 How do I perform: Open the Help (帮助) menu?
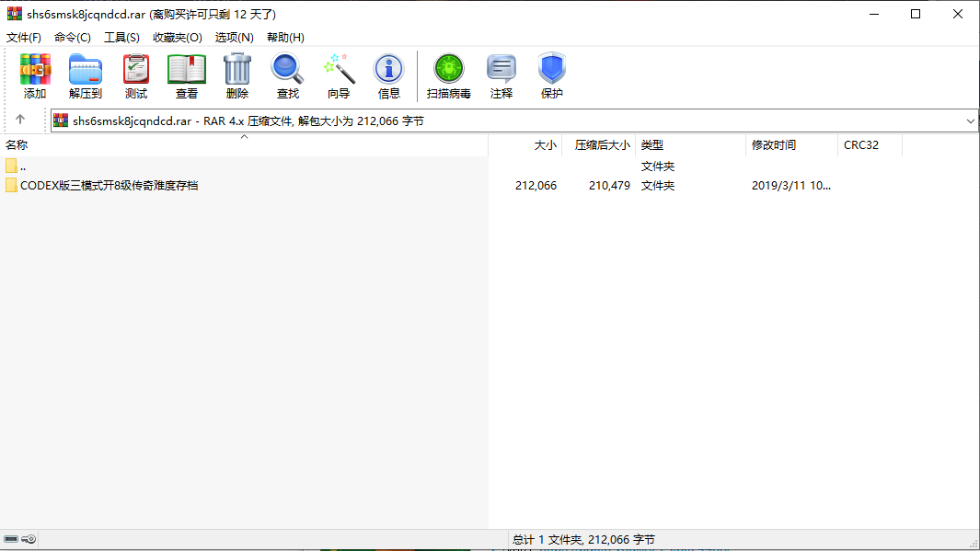tap(285, 38)
